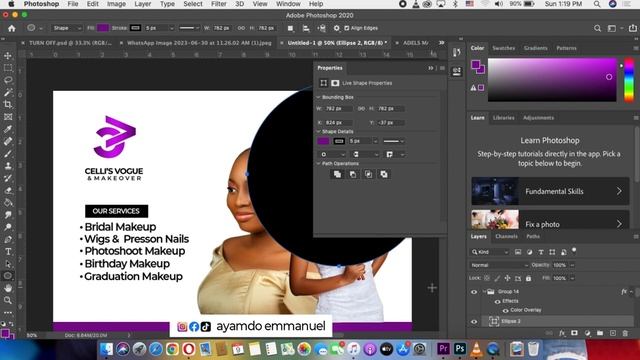Open the Kind filter dropdown in Layers
This screenshot has height=360, width=640.
pos(490,252)
